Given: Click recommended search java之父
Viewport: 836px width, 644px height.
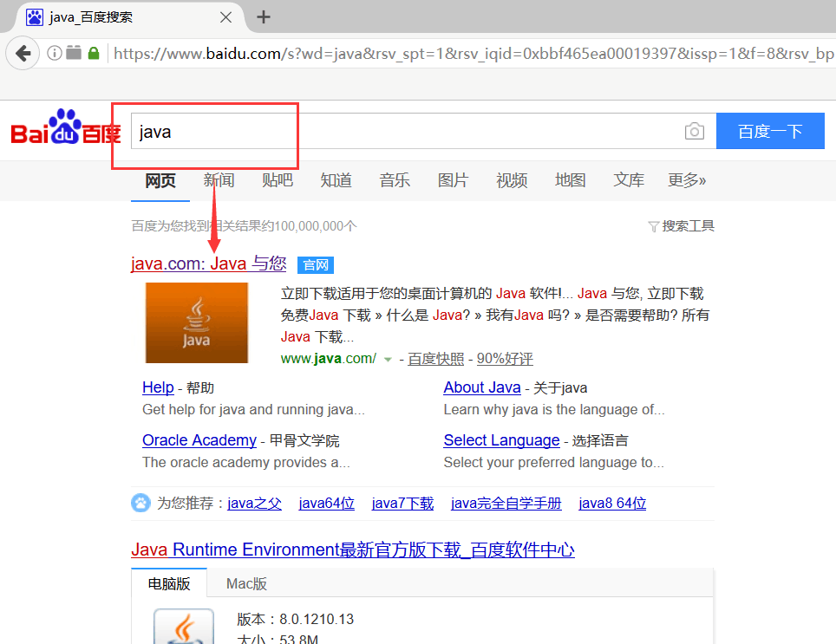Looking at the screenshot, I should (x=254, y=504).
